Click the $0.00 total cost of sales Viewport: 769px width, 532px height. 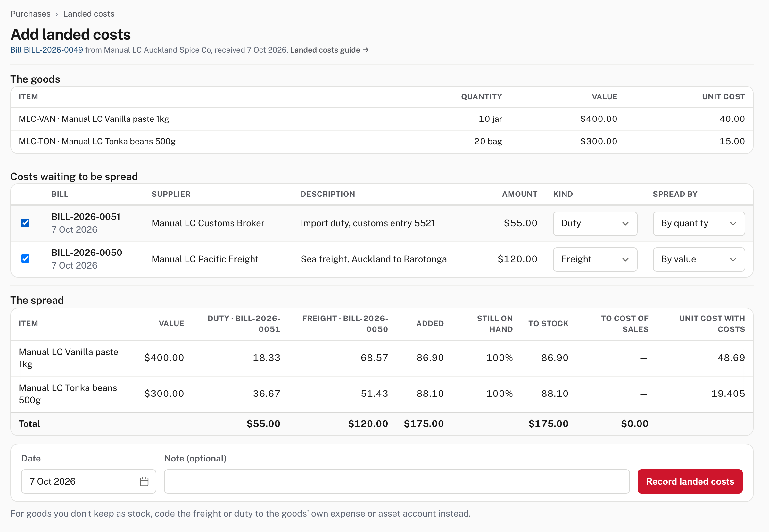635,424
